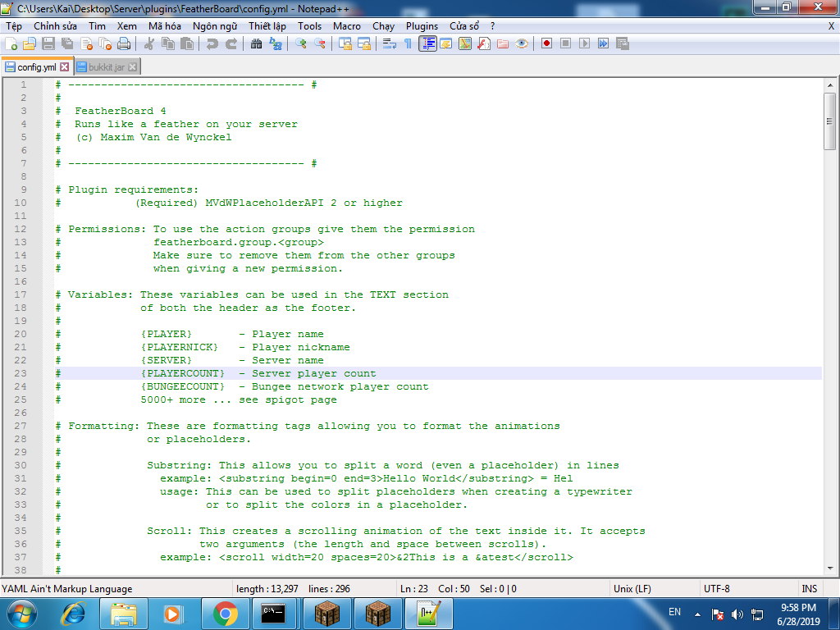The image size is (840, 630).
Task: Open the Chạy menu
Action: click(x=384, y=26)
